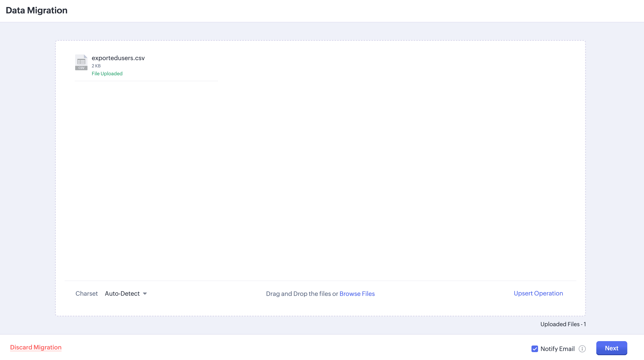The height and width of the screenshot is (360, 644).
Task: Click the divider line under the uploaded file
Action: (x=146, y=81)
